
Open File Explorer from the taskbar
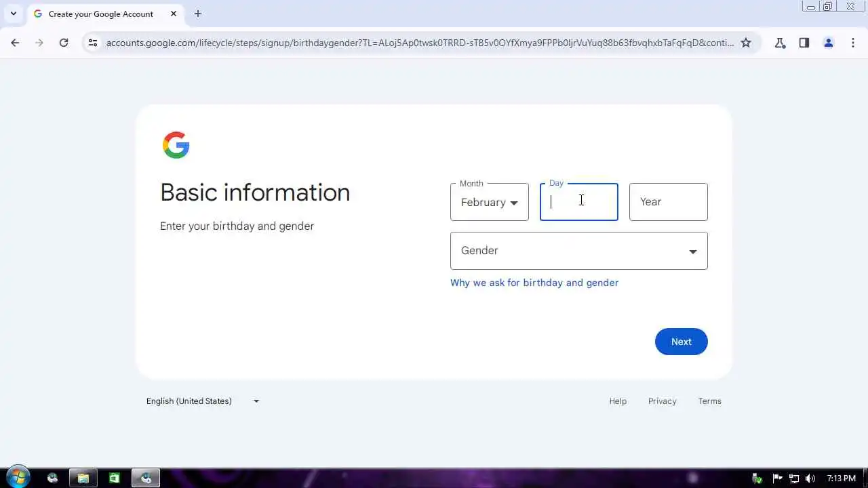click(x=83, y=478)
